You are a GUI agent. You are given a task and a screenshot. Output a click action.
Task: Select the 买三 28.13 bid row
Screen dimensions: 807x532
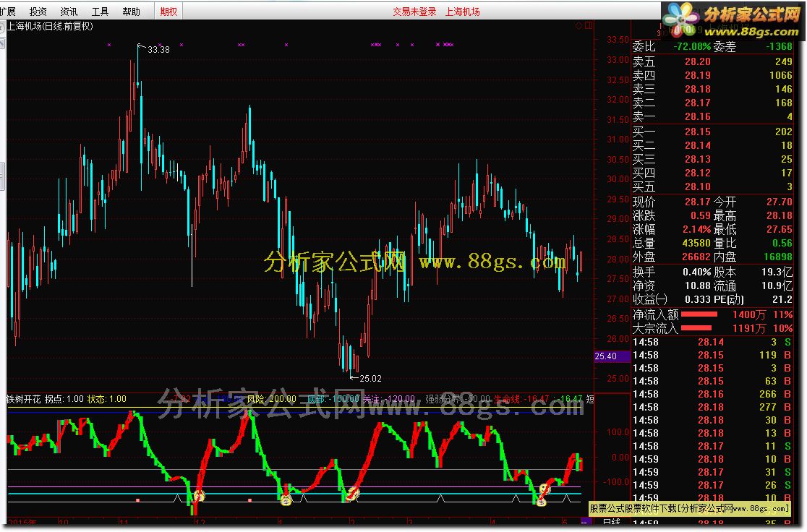pyautogui.click(x=712, y=160)
